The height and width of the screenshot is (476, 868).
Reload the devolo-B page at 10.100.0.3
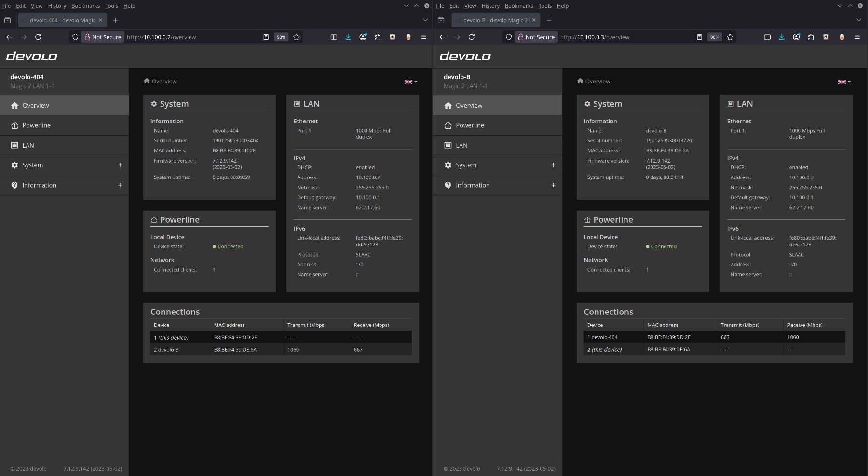point(472,37)
